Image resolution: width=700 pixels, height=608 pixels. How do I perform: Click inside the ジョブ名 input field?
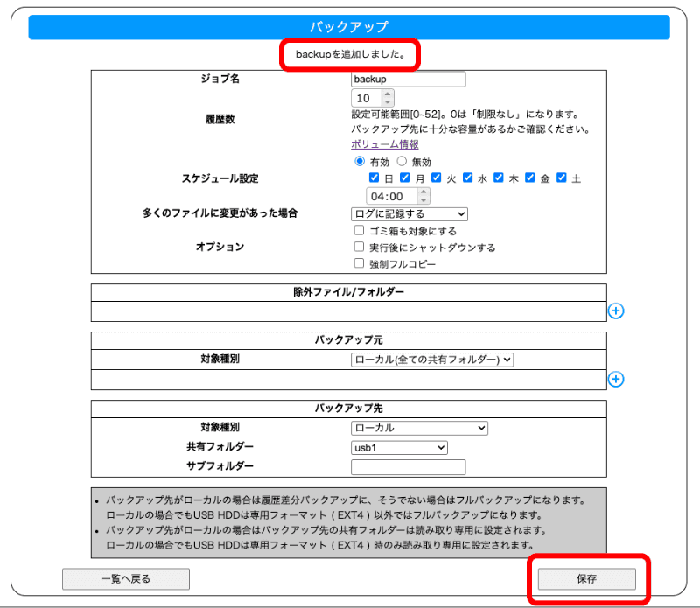coord(408,79)
